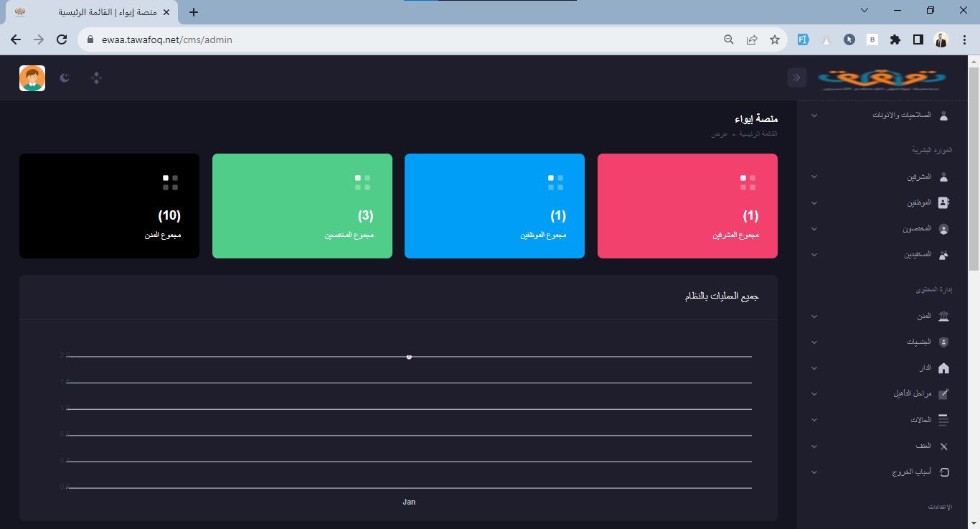Expand the المشرفين menu chevron
980x529 pixels.
coord(814,177)
